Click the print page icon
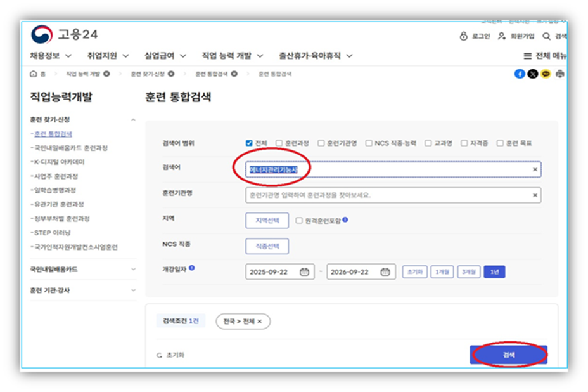The height and width of the screenshot is (392, 588). [x=559, y=74]
